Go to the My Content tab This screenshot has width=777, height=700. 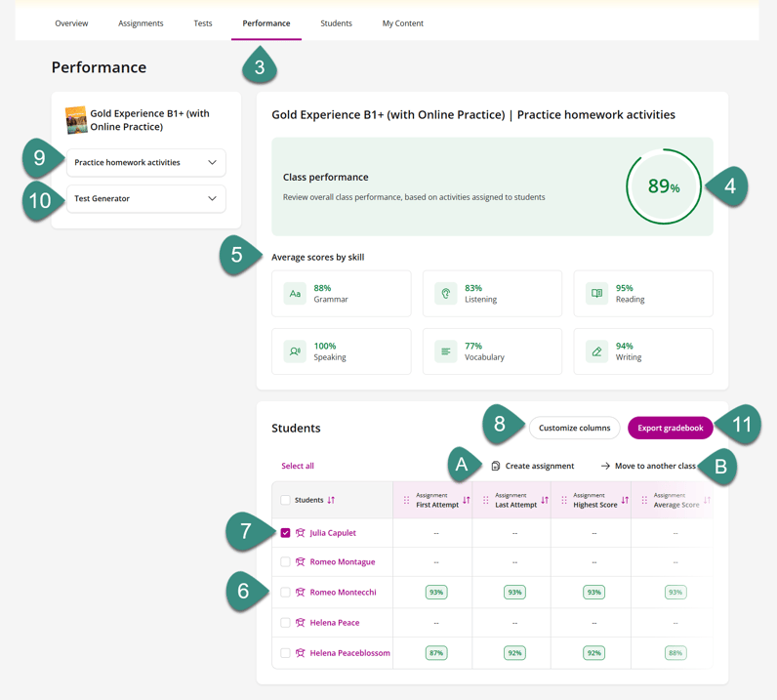click(x=402, y=23)
